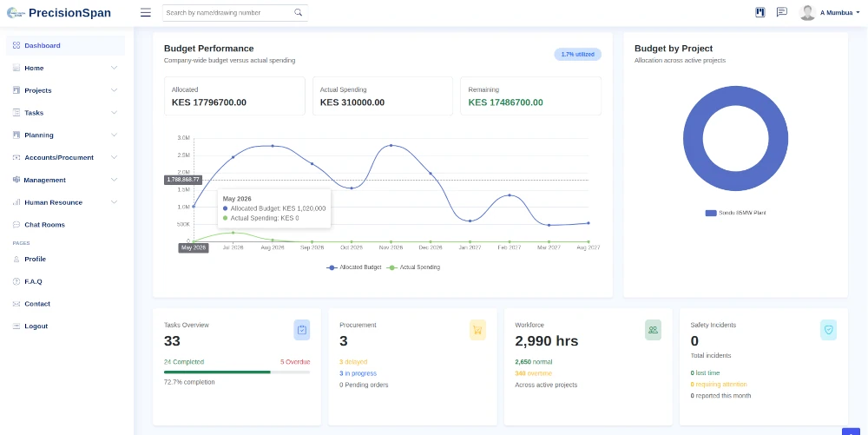
Task: Click the Procurement cart icon
Action: 477,330
